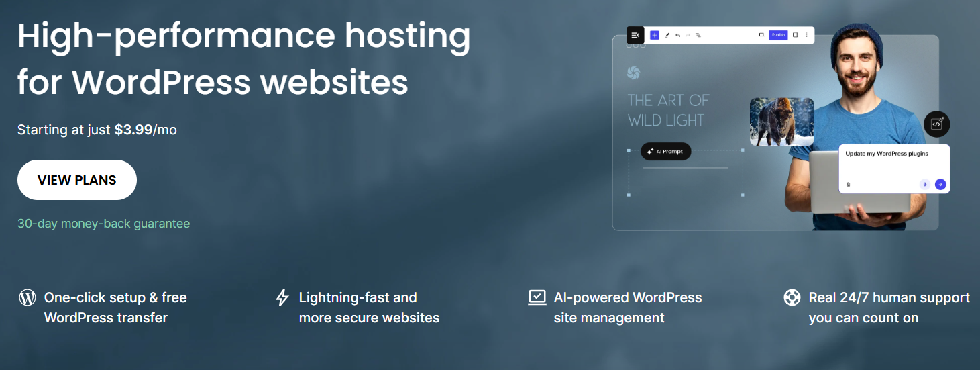Viewport: 980px width, 370px height.
Task: Collapse the black sidebar menu icon
Action: tap(635, 35)
